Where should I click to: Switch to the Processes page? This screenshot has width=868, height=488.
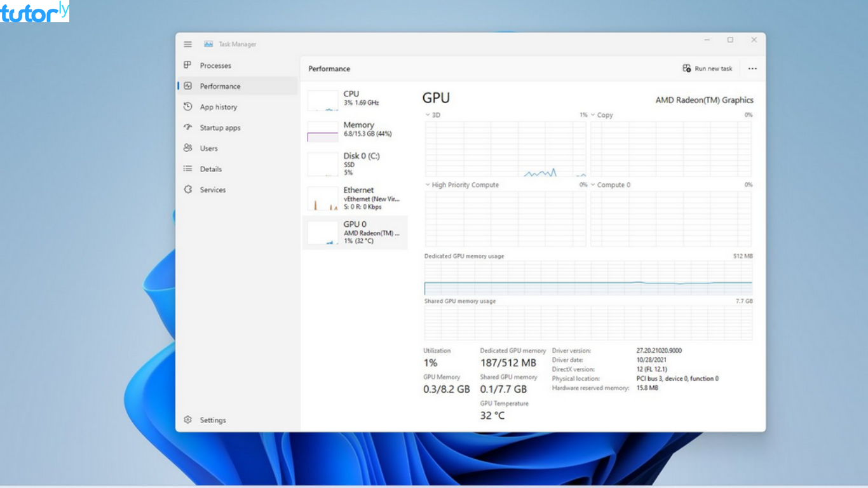187,65
